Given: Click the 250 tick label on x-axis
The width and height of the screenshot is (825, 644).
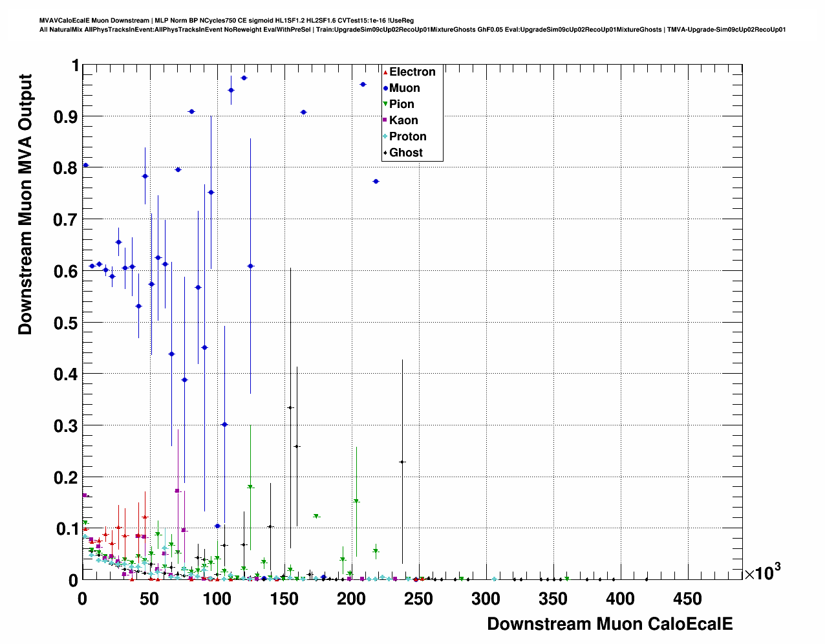Looking at the screenshot, I should tap(418, 599).
